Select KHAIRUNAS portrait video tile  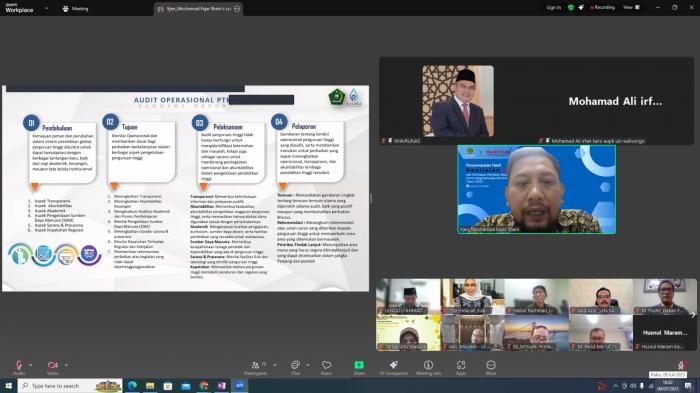pos(458,101)
